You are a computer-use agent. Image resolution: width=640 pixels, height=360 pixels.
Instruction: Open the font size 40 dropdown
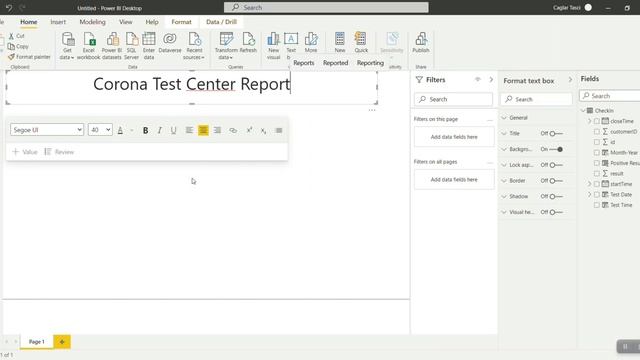(x=100, y=130)
